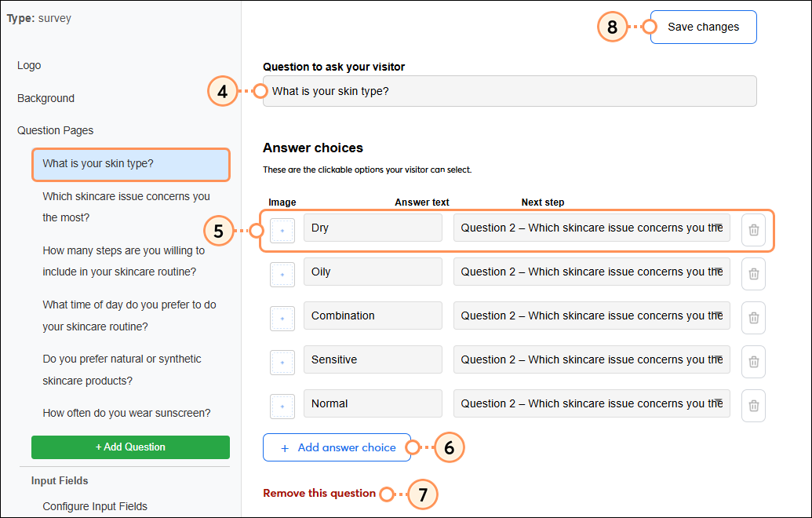Click Add answer choice button
812x518 pixels.
pyautogui.click(x=337, y=448)
